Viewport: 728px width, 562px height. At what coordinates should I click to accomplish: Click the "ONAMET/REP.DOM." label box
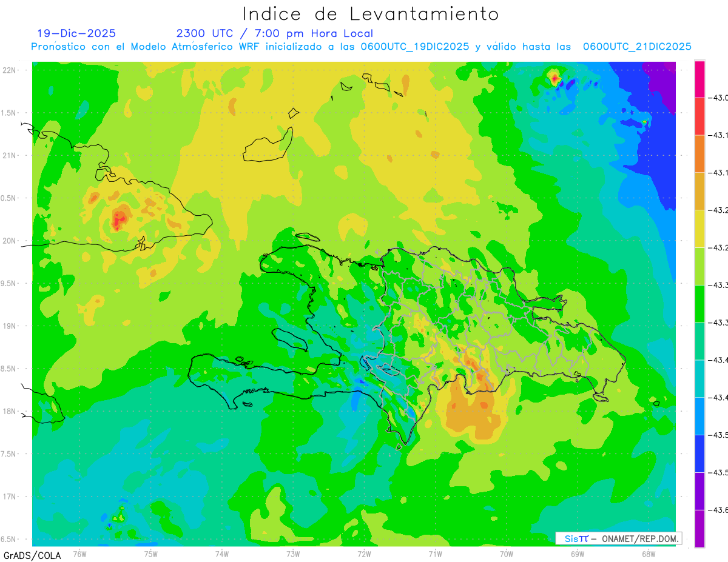[x=618, y=538]
